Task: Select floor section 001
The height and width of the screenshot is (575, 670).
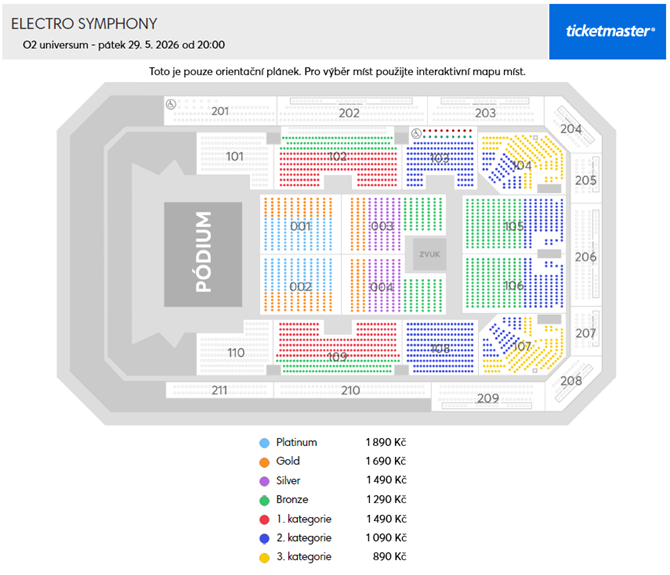Action: pyautogui.click(x=299, y=226)
